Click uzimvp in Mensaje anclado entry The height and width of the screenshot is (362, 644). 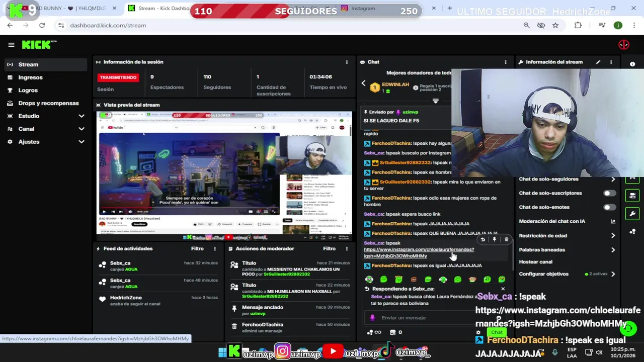(258, 314)
